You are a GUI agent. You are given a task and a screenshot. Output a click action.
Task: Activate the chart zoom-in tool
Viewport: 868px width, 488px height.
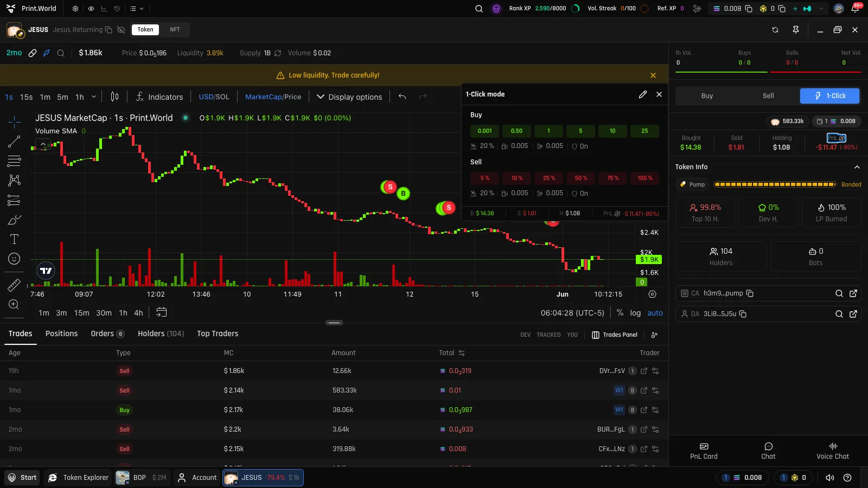tap(14, 304)
